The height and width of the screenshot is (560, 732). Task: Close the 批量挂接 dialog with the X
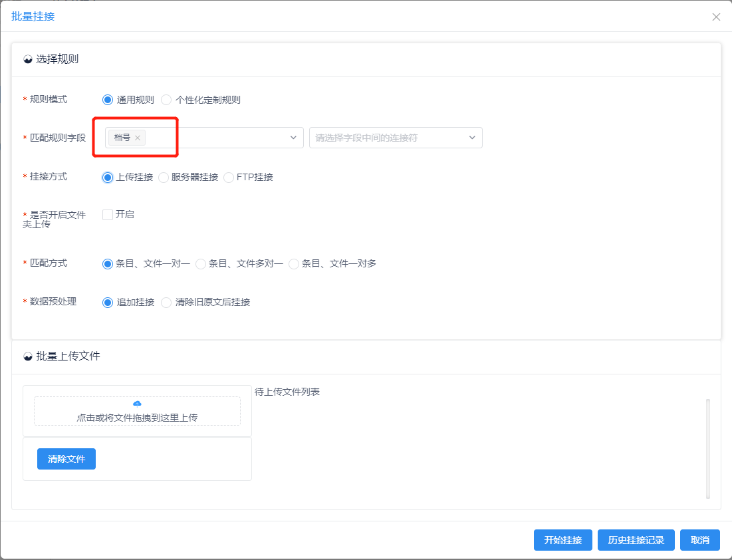point(716,17)
